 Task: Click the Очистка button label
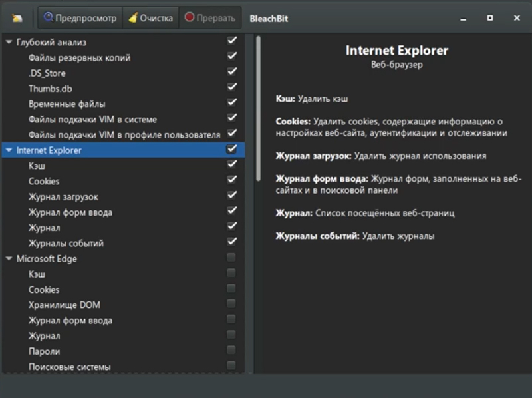pyautogui.click(x=156, y=18)
